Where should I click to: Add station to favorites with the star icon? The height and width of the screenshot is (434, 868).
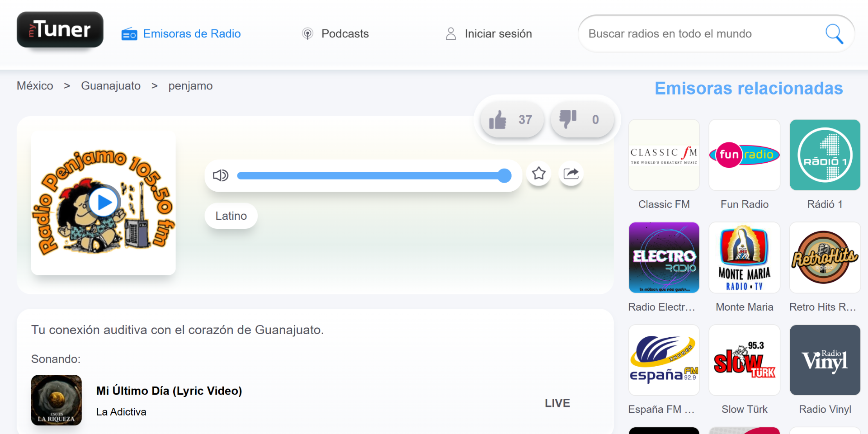tap(538, 174)
